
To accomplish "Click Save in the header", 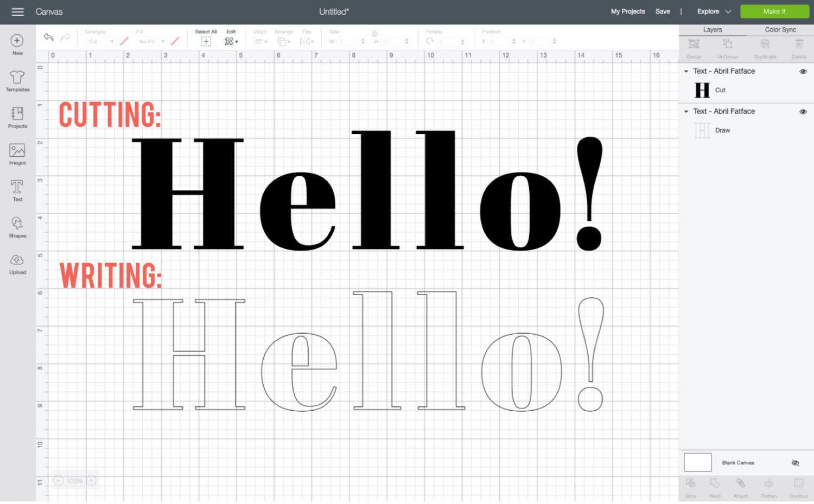I will (663, 11).
